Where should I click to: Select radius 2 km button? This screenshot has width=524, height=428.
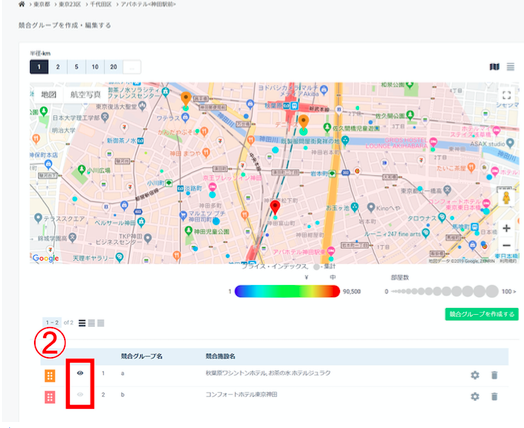[x=58, y=67]
